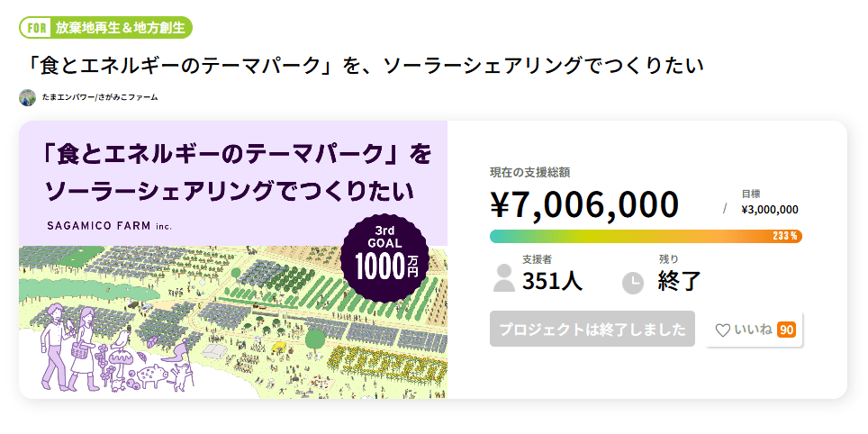This screenshot has width=868, height=434.
Task: Open the 放棄地再生＆地方創生 category tag
Action: [120, 27]
